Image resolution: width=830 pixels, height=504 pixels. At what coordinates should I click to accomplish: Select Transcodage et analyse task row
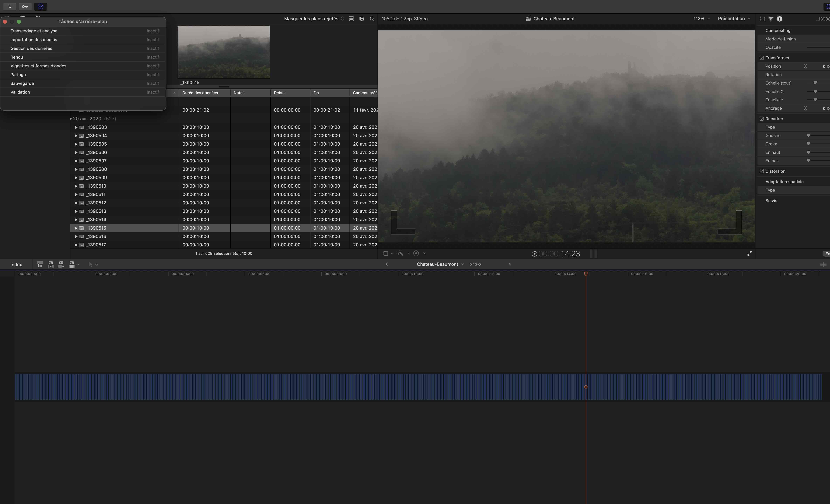tap(83, 31)
